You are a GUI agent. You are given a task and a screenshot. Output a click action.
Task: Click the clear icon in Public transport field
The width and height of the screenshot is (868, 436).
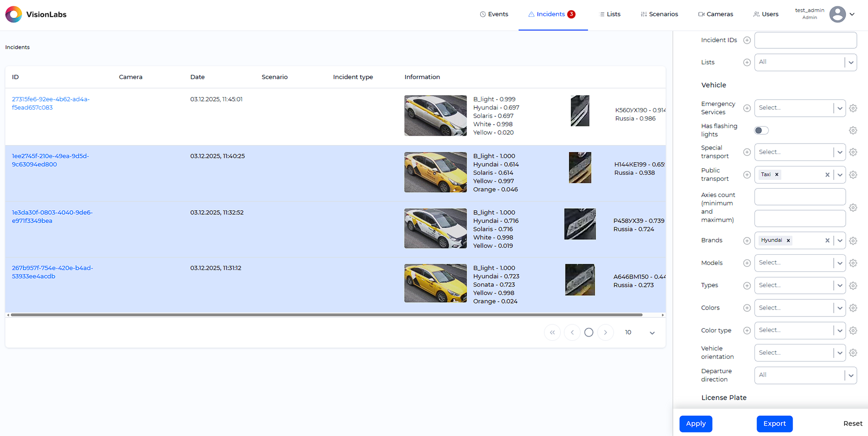(828, 175)
